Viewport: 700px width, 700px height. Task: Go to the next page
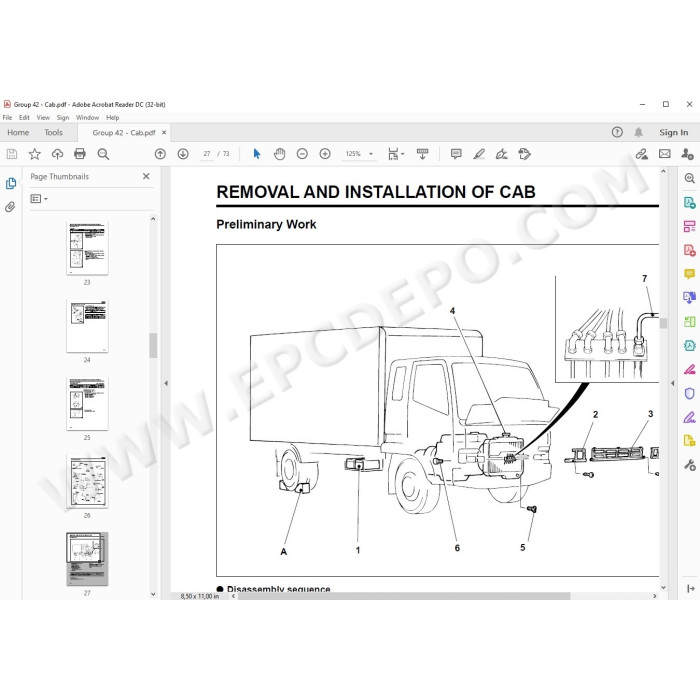click(x=183, y=154)
